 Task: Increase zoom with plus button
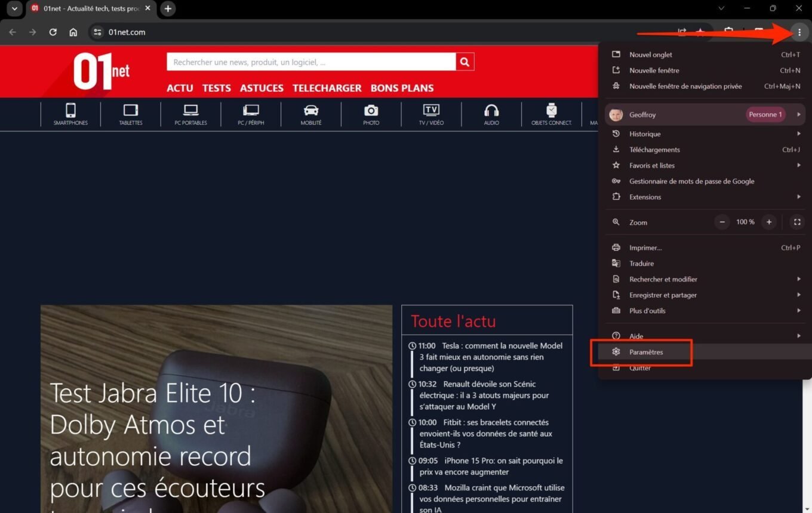(769, 222)
